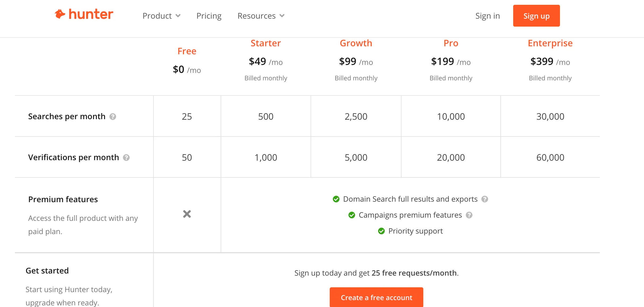Click Create a free account button
This screenshot has height=307, width=644.
click(377, 297)
